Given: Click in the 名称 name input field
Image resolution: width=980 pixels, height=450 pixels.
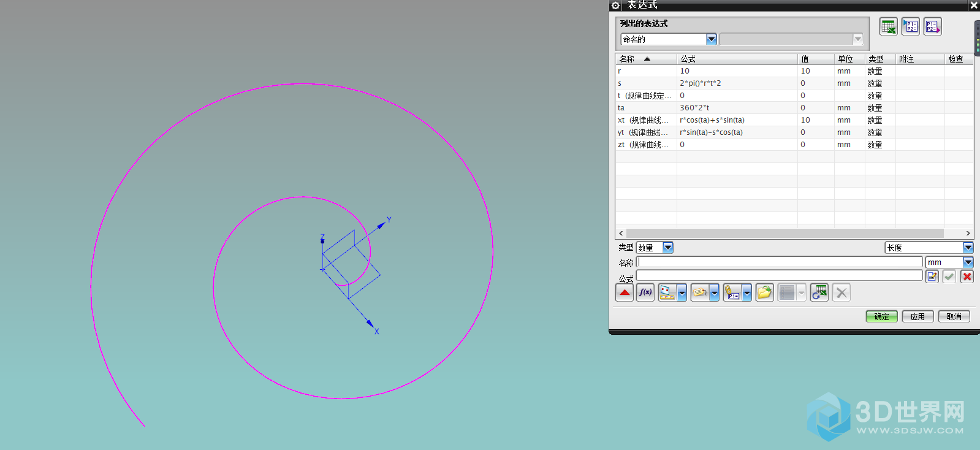Looking at the screenshot, I should coord(779,262).
